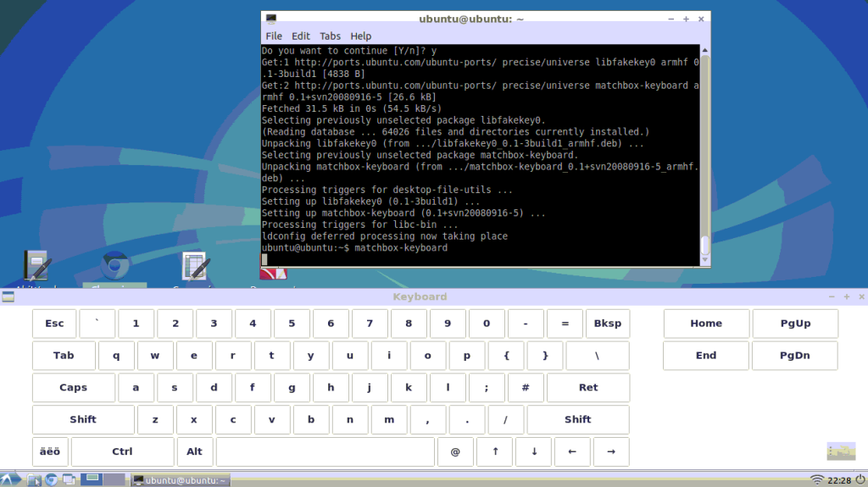Click the terminal window title bar icon
Viewport: 868px width, 487px height.
tap(270, 19)
